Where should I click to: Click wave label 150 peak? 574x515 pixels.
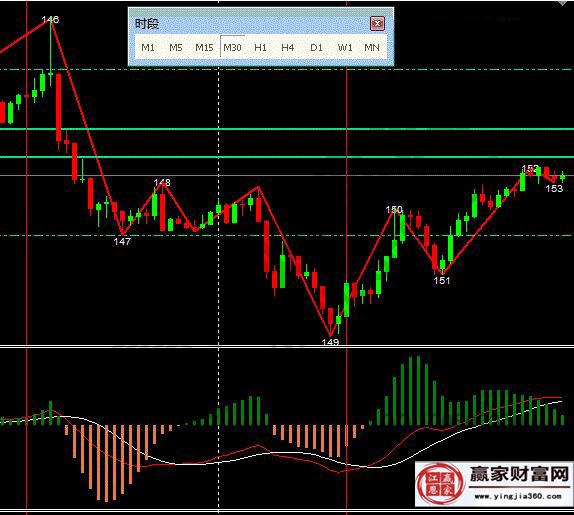click(394, 209)
